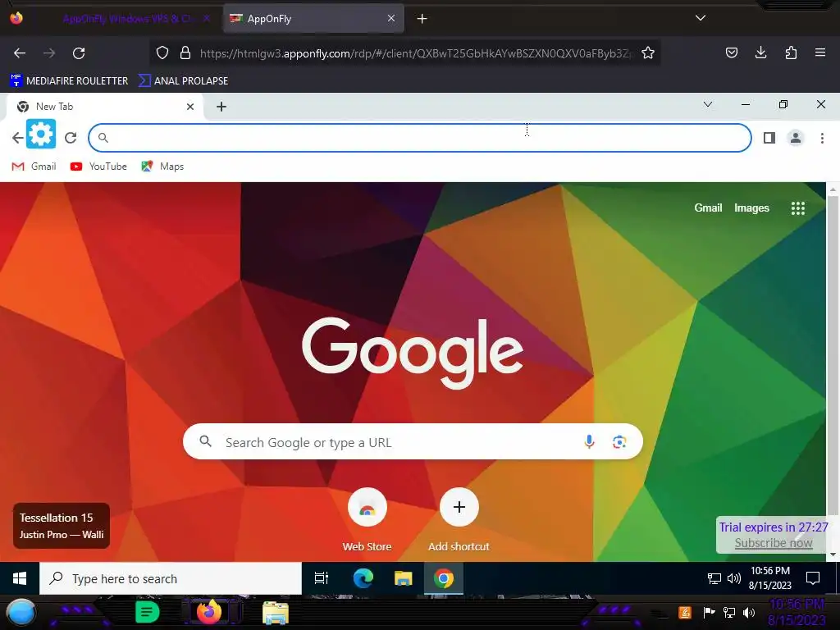The height and width of the screenshot is (630, 840).
Task: Open the host Action Center flag icon
Action: [x=709, y=612]
